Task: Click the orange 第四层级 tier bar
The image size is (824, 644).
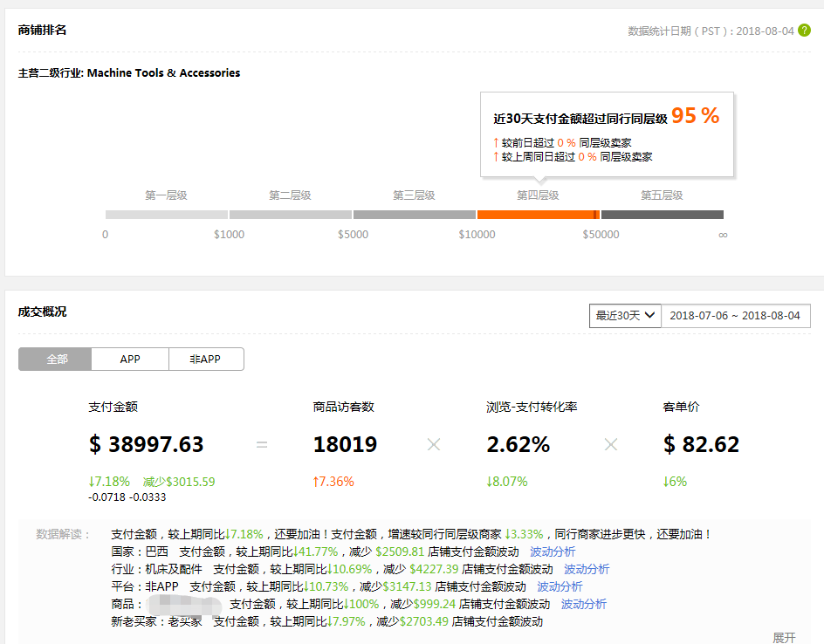Action: click(538, 215)
